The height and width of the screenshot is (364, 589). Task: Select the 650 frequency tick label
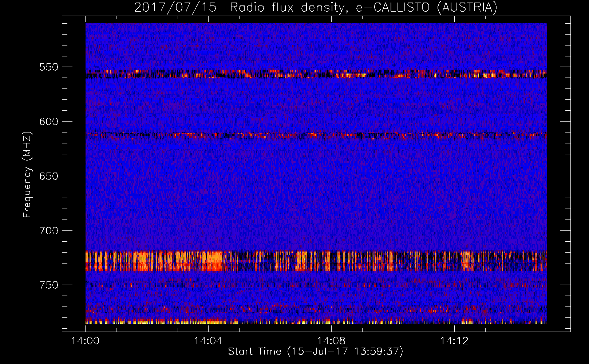pyautogui.click(x=49, y=176)
